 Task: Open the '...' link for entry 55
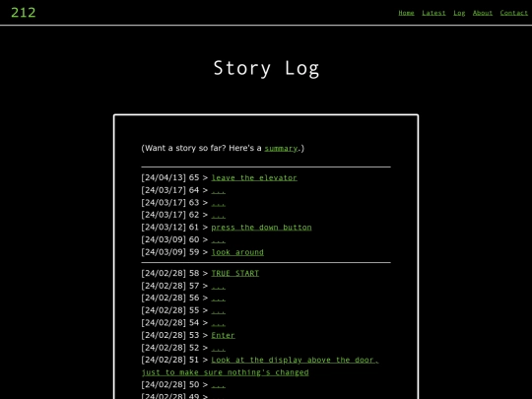(x=218, y=310)
